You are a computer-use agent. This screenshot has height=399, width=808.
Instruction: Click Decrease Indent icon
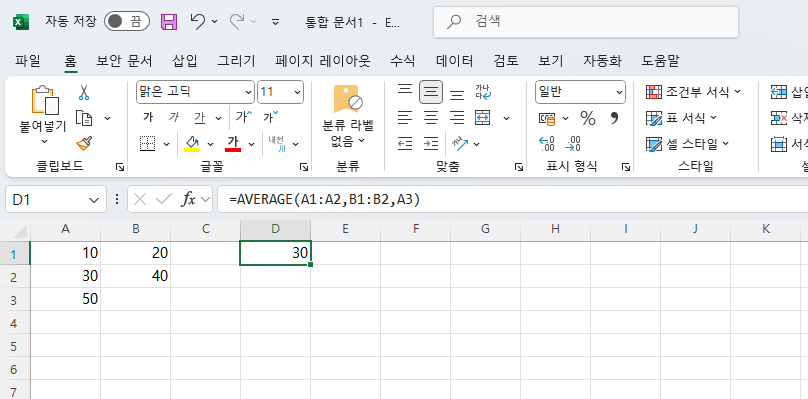[x=405, y=144]
